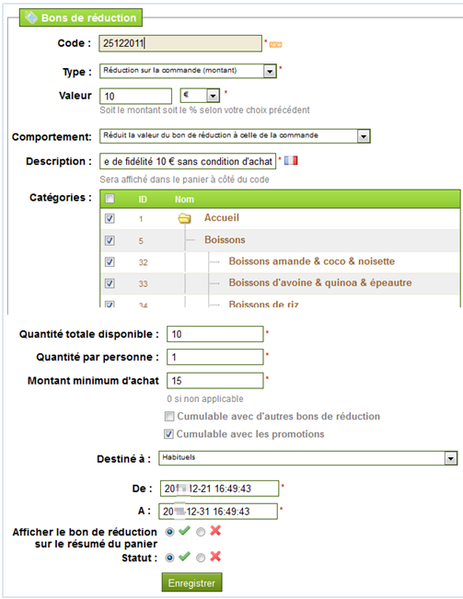Toggle the select-all categories header checkbox
The width and height of the screenshot is (463, 599).
(110, 199)
